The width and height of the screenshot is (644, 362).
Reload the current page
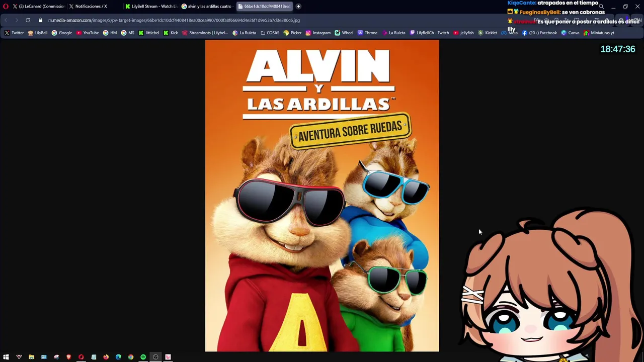click(x=28, y=20)
